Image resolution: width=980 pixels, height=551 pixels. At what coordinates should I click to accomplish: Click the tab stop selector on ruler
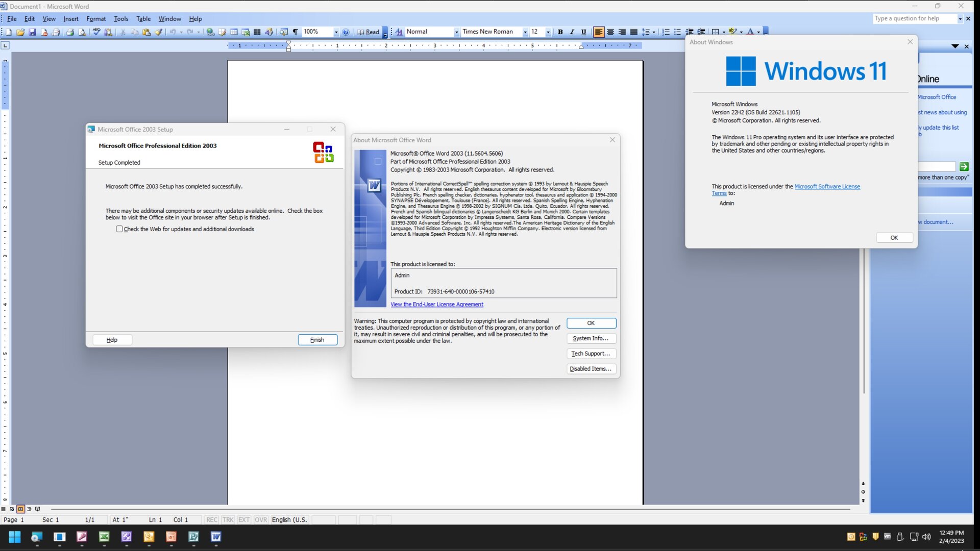pyautogui.click(x=5, y=45)
